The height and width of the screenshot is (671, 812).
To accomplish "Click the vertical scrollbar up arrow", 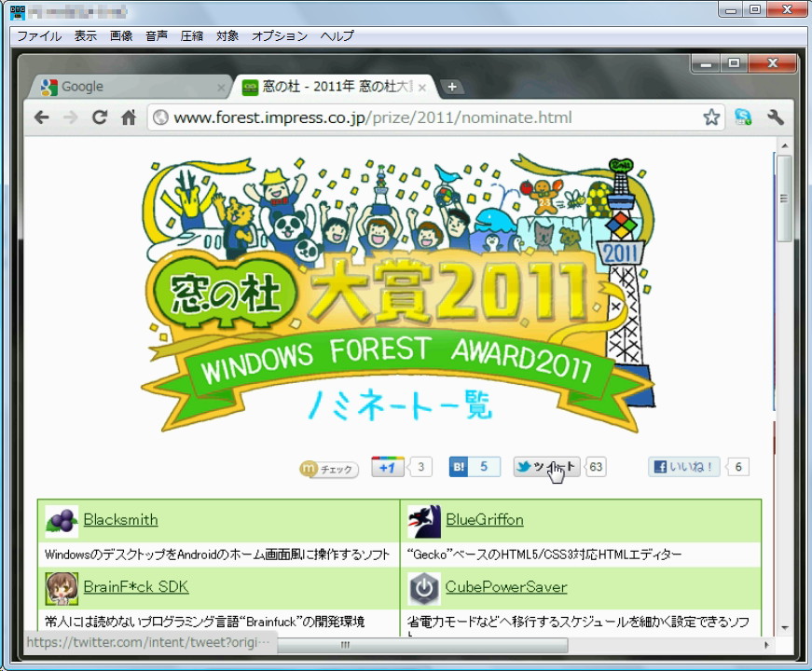I will pyautogui.click(x=785, y=146).
